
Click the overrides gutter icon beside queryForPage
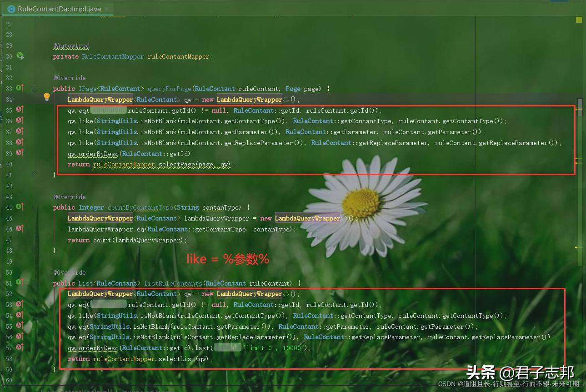pyautogui.click(x=20, y=88)
